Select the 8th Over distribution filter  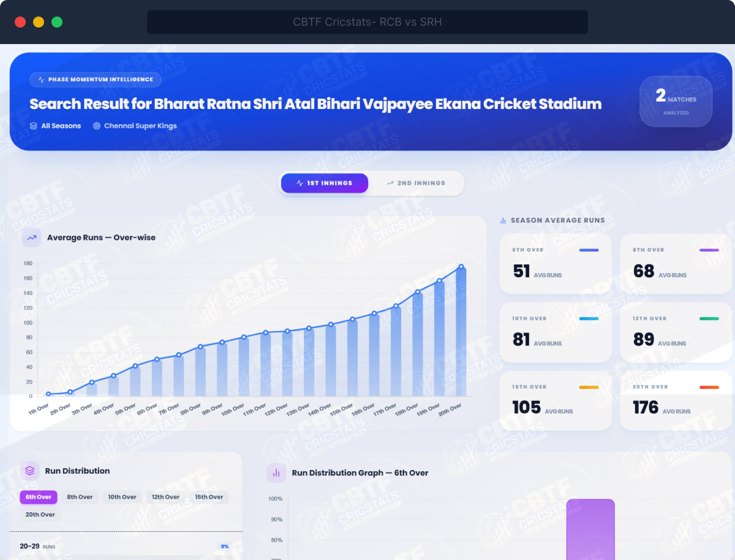click(80, 497)
